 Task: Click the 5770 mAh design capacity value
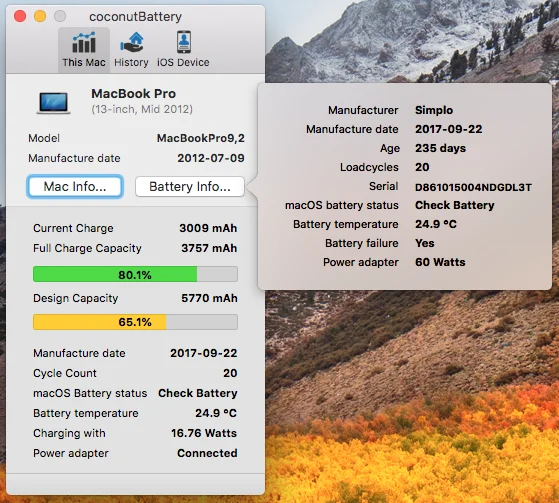tap(209, 298)
